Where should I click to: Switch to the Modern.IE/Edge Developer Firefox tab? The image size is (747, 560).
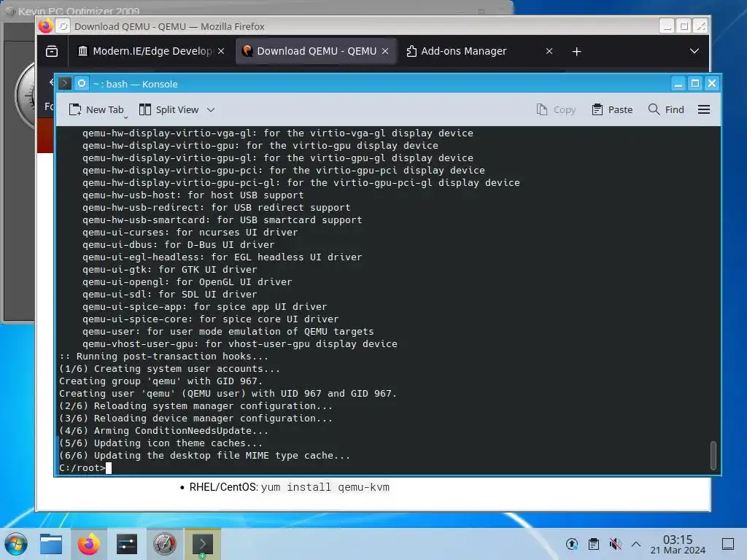pyautogui.click(x=152, y=51)
